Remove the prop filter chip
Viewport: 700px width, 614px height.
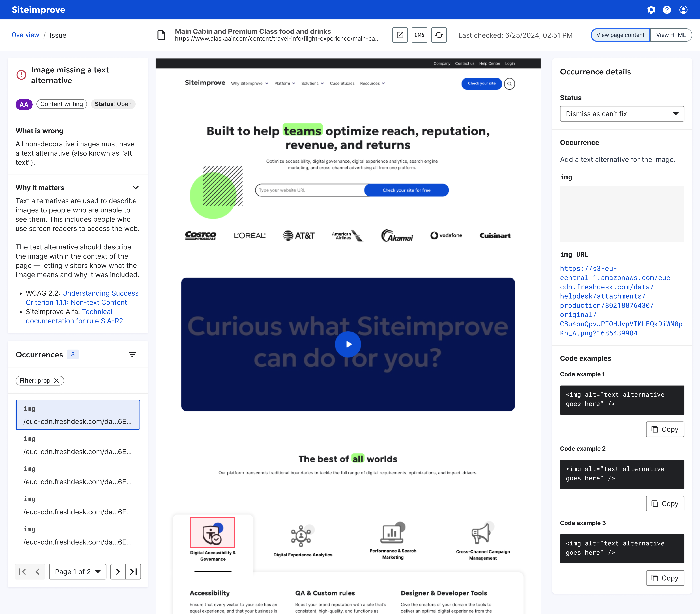57,380
